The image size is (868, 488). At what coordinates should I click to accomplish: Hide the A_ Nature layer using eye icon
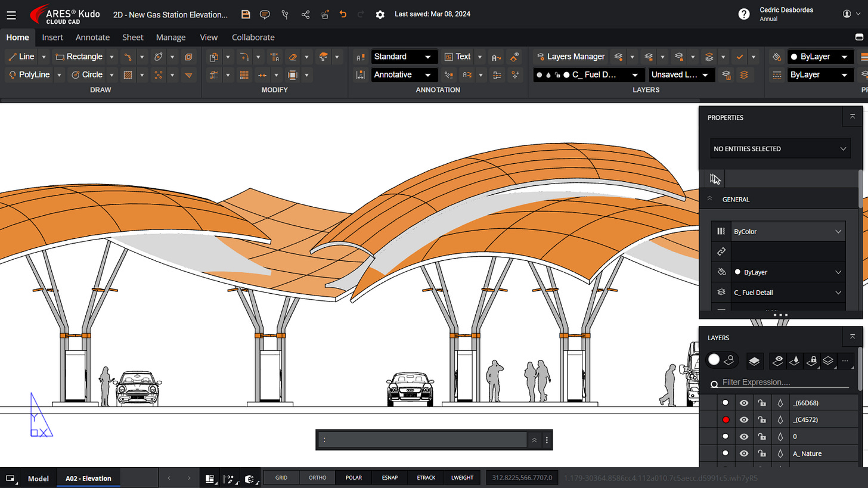(744, 453)
